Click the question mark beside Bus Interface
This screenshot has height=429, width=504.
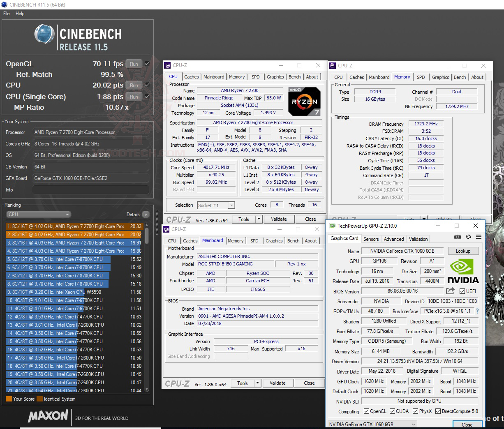click(x=476, y=311)
